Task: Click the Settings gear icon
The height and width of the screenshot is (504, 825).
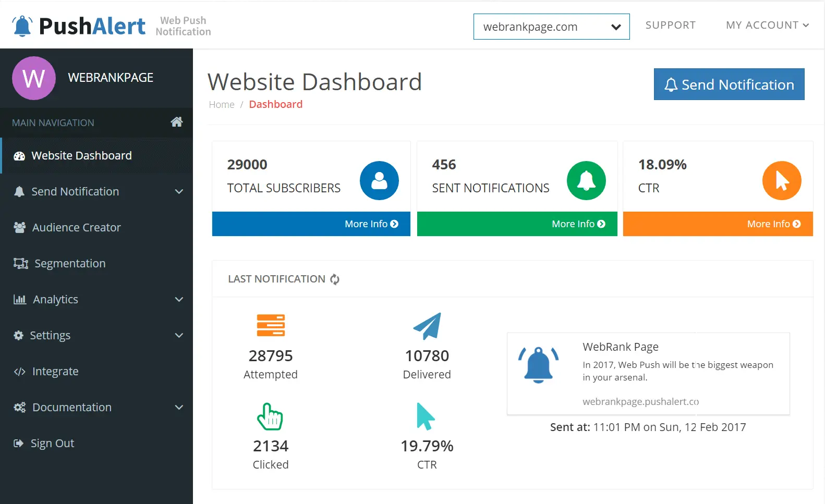Action: [19, 335]
